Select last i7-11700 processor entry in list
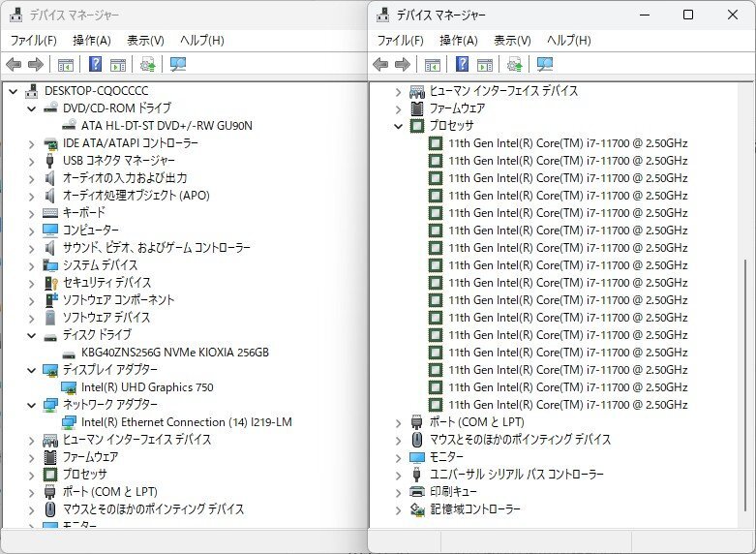The image size is (756, 554). coord(568,405)
